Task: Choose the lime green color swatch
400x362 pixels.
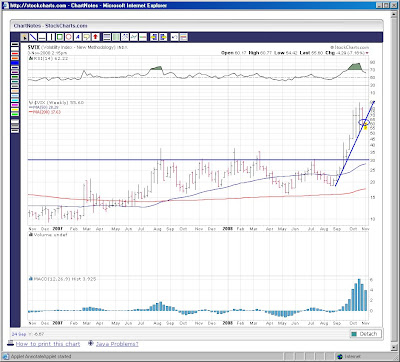Action: coord(15,114)
